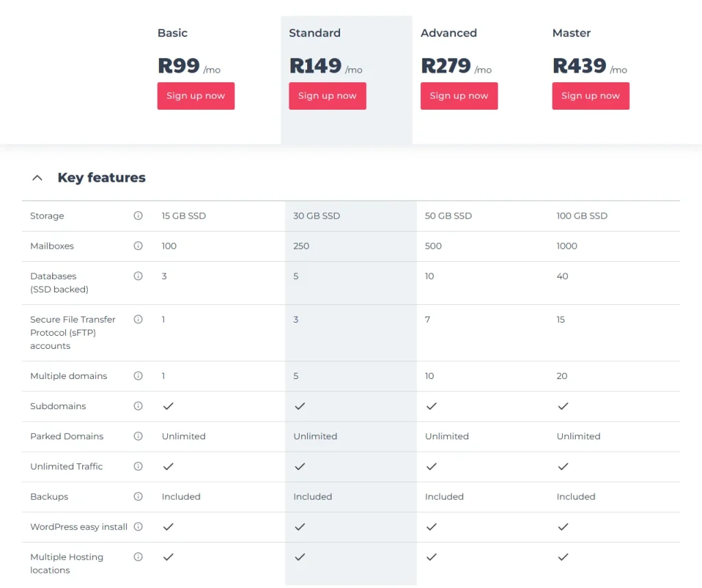Collapse the Key features section chevron
The width and height of the screenshot is (702, 588).
click(37, 178)
